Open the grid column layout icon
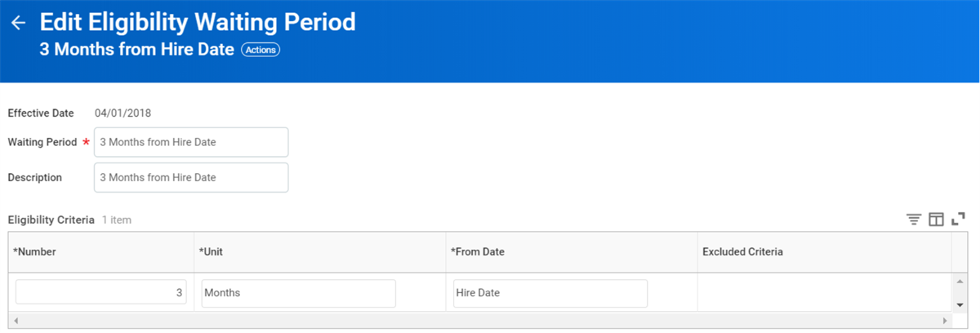 click(937, 220)
